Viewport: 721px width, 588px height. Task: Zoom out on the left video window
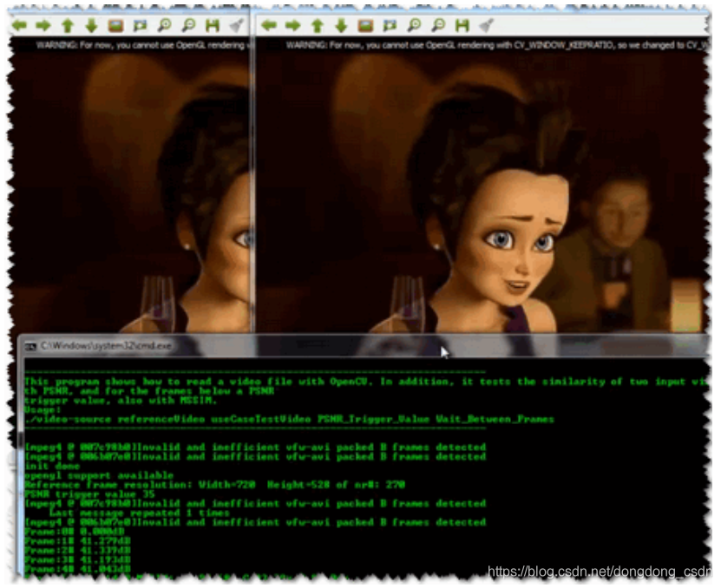tap(188, 26)
